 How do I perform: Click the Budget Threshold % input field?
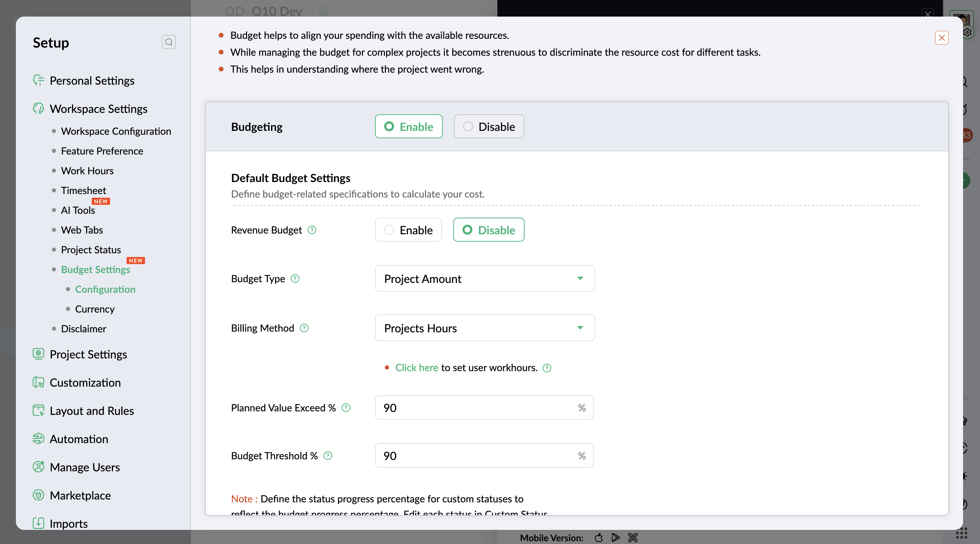[484, 455]
